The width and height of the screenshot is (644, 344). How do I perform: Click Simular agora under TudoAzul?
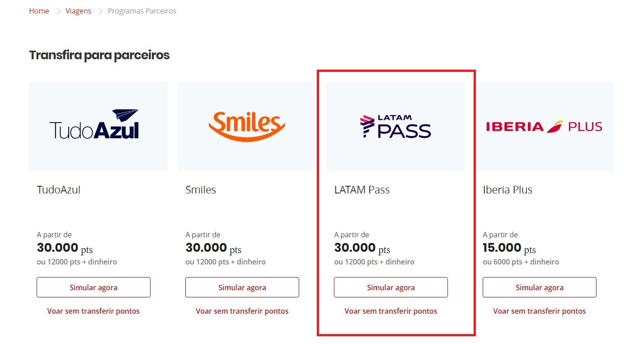(x=94, y=287)
